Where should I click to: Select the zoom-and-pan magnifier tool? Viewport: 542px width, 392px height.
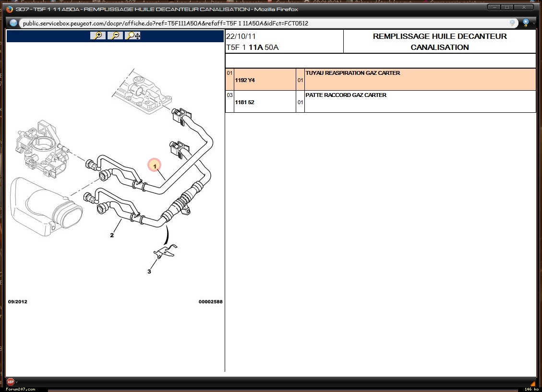point(133,36)
